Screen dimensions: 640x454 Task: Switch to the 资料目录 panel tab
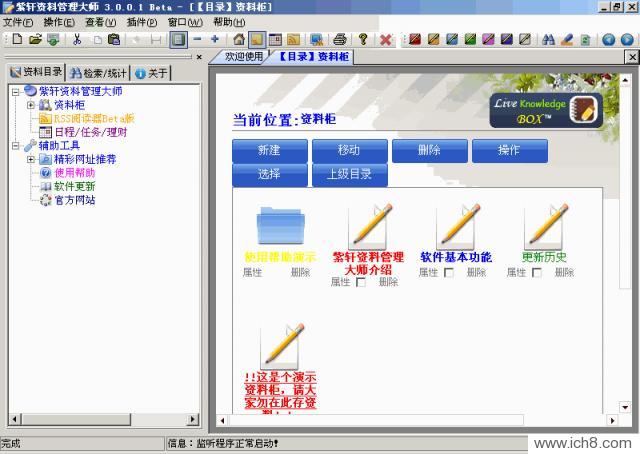click(36, 72)
